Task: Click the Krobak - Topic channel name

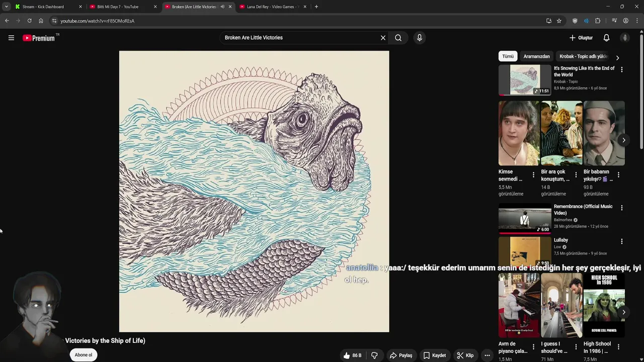Action: (x=566, y=81)
